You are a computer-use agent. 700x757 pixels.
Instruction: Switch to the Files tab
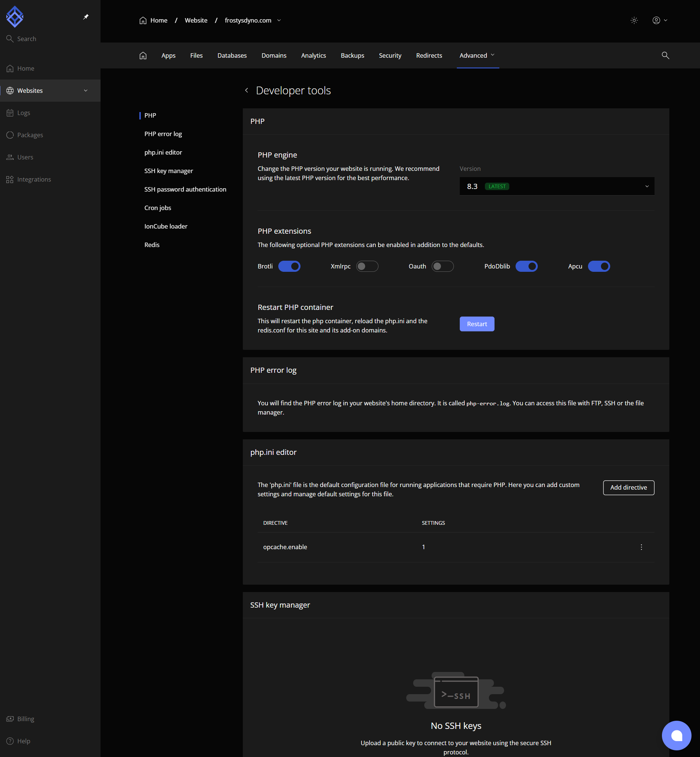tap(196, 55)
